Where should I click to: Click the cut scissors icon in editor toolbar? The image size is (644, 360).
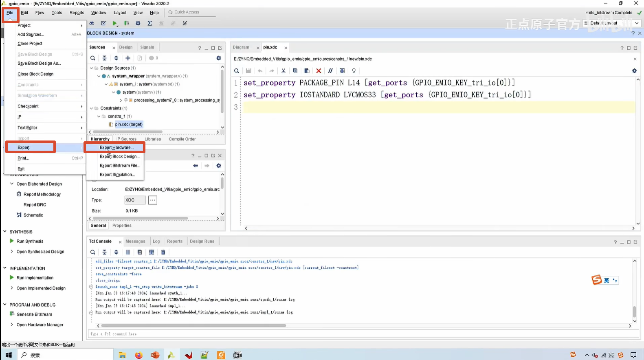click(x=284, y=71)
